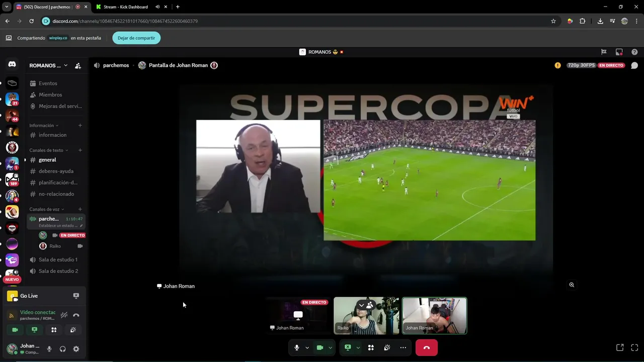
Task: Open the invite people icon beside ROMANOS
Action: 78,65
